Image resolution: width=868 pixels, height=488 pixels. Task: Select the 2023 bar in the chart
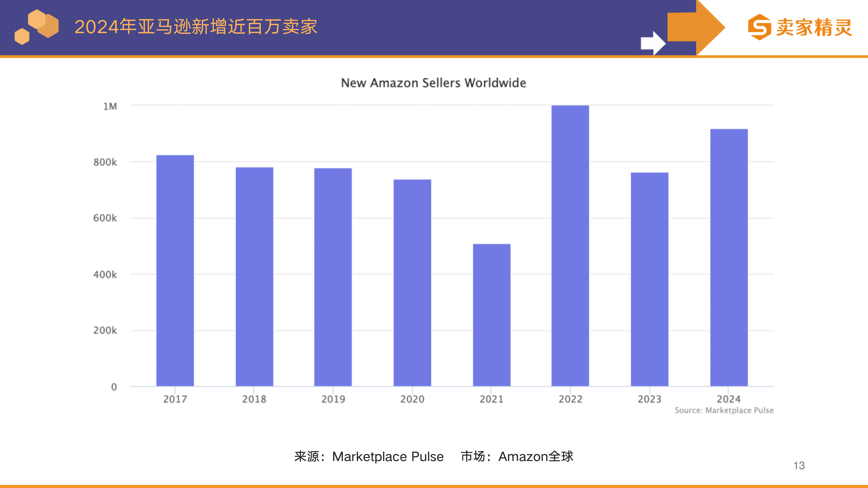649,279
